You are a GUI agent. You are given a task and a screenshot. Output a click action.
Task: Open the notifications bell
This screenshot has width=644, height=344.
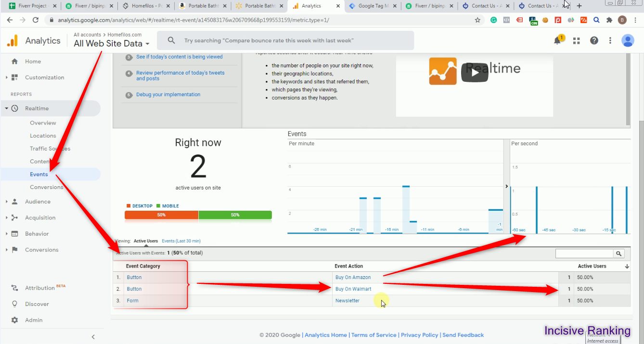tap(558, 40)
